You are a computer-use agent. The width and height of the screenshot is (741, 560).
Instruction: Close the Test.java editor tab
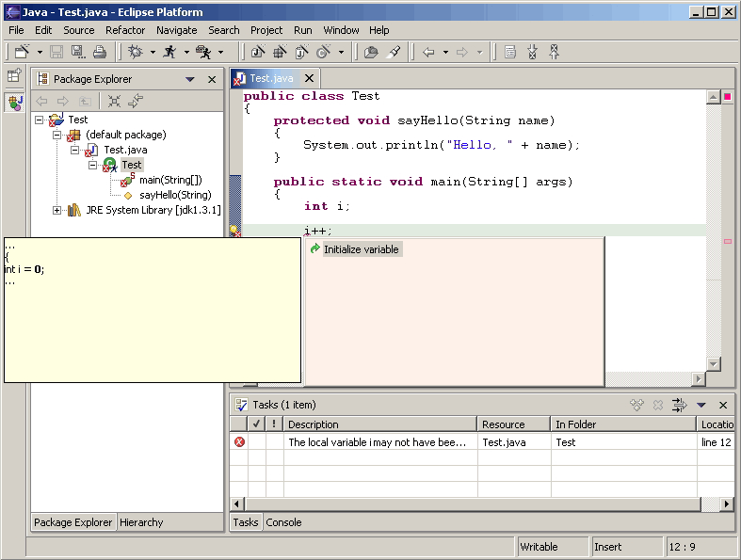[309, 78]
